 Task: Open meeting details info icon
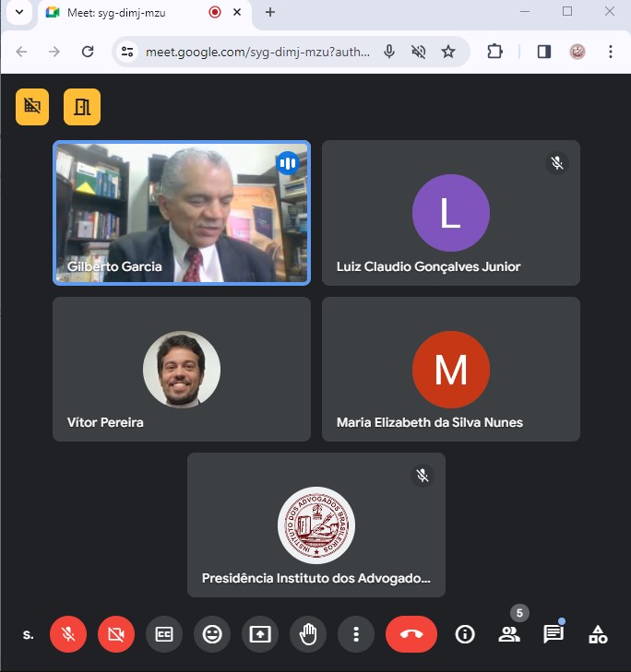coord(465,634)
